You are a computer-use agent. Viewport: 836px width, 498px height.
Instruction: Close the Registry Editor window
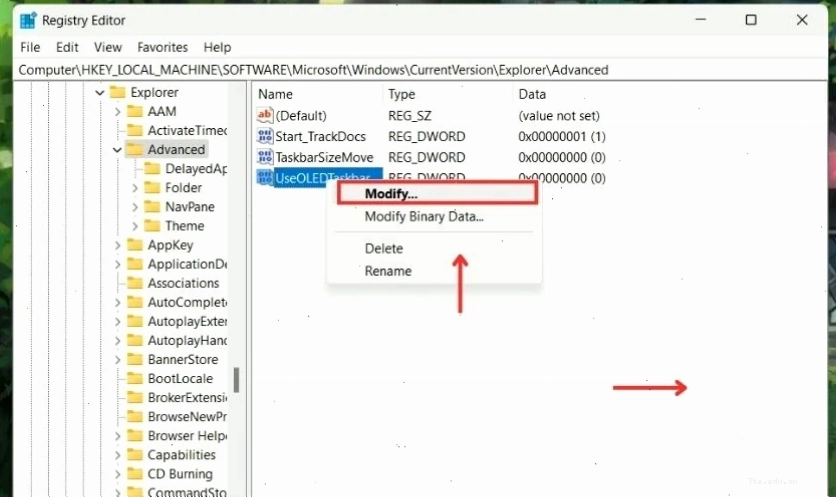(x=802, y=20)
